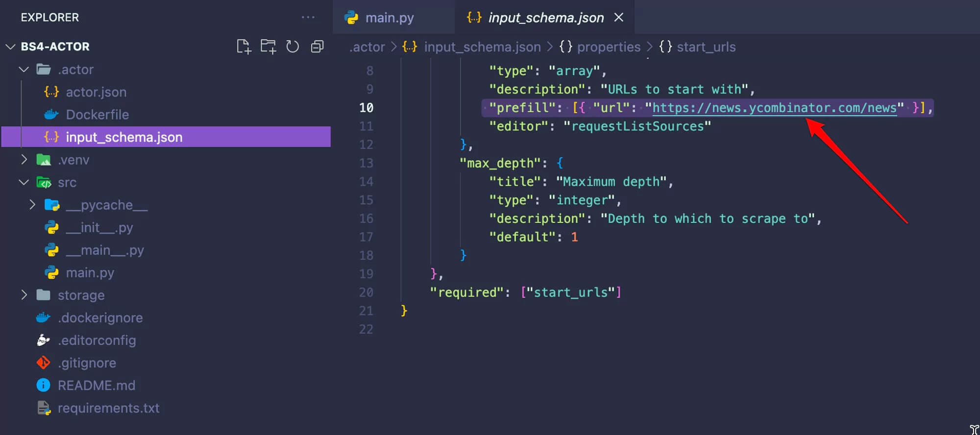
Task: Click the .actor breadcrumb segment
Action: (367, 47)
